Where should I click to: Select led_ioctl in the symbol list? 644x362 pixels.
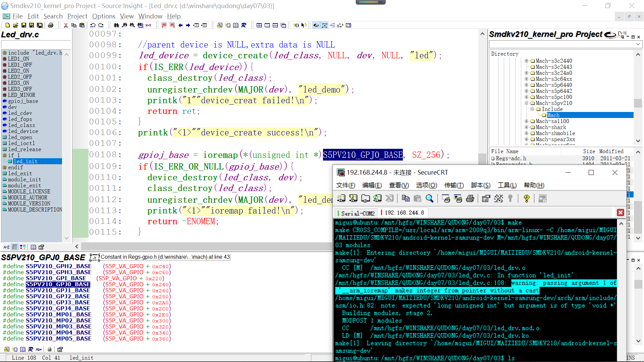click(21, 143)
